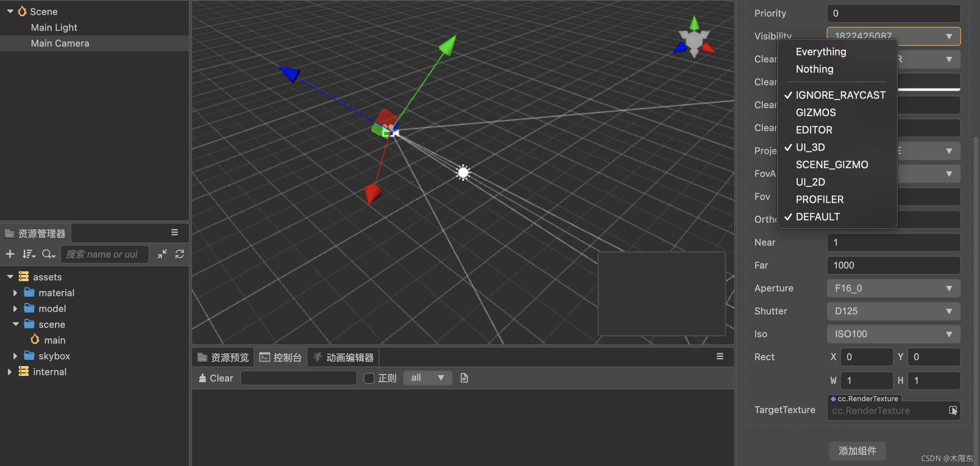Open the asset sort options icon
Screen dimensions: 980x466
point(28,254)
